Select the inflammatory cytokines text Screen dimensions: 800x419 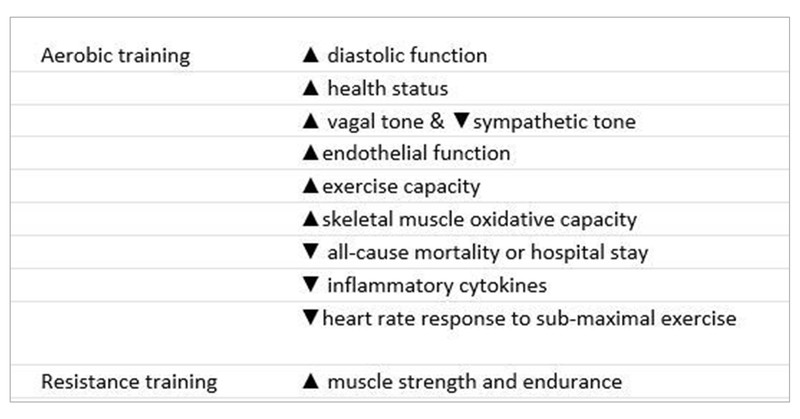(x=437, y=286)
